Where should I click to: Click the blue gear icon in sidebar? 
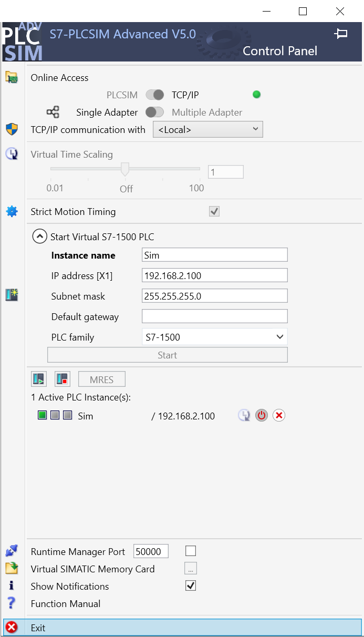(x=12, y=212)
